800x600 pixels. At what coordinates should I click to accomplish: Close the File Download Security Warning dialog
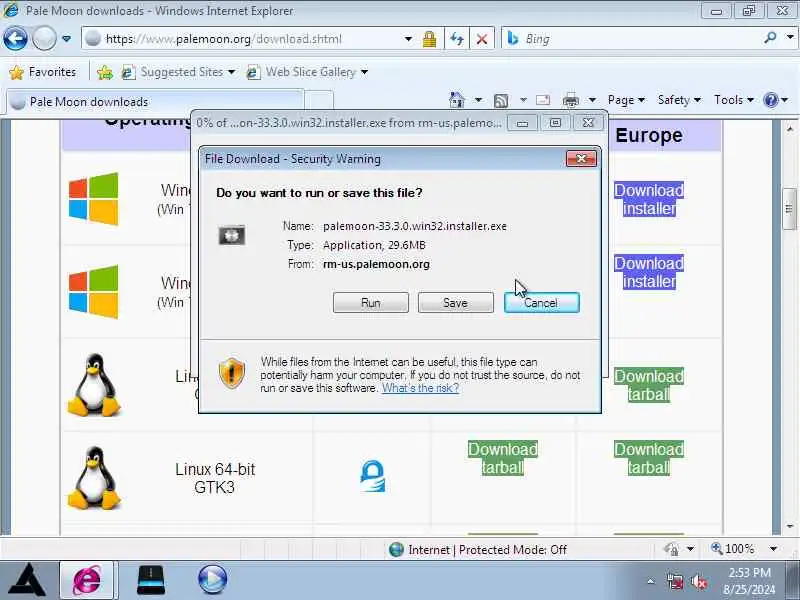pos(581,159)
